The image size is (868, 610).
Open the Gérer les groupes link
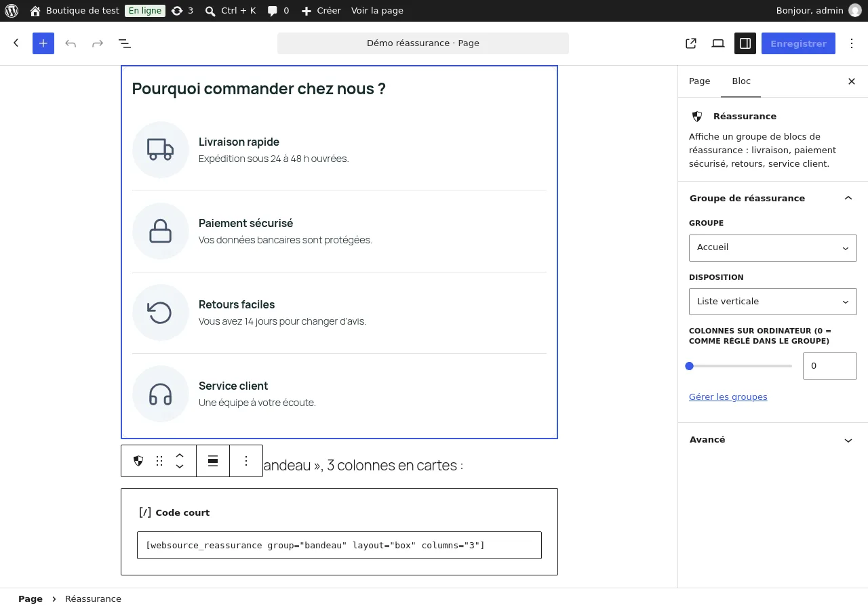point(728,397)
